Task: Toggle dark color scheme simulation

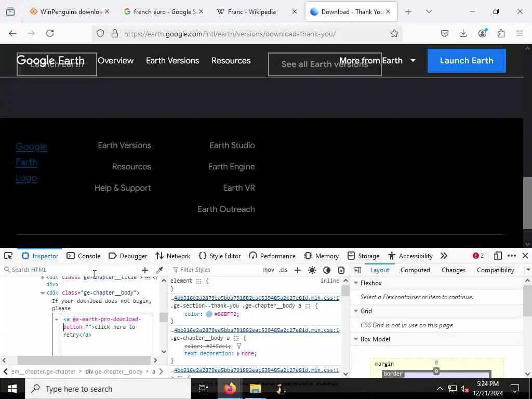Action: click(327, 270)
